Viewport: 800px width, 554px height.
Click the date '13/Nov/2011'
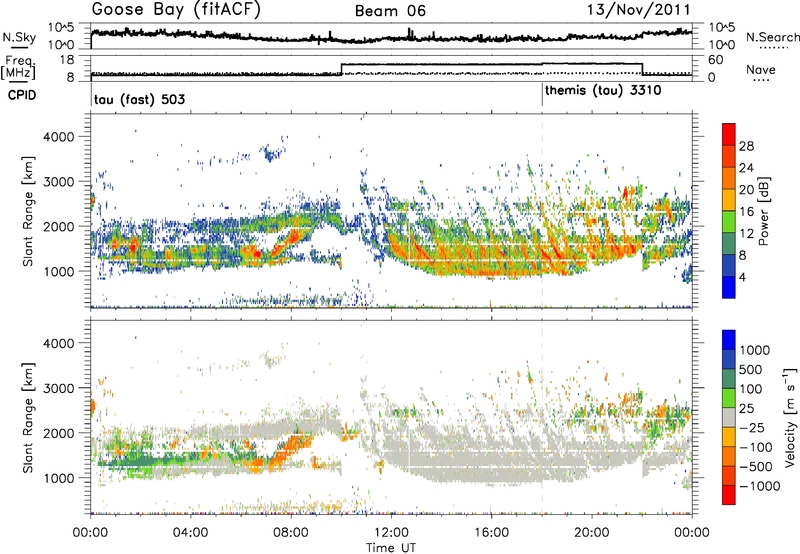coord(639,9)
